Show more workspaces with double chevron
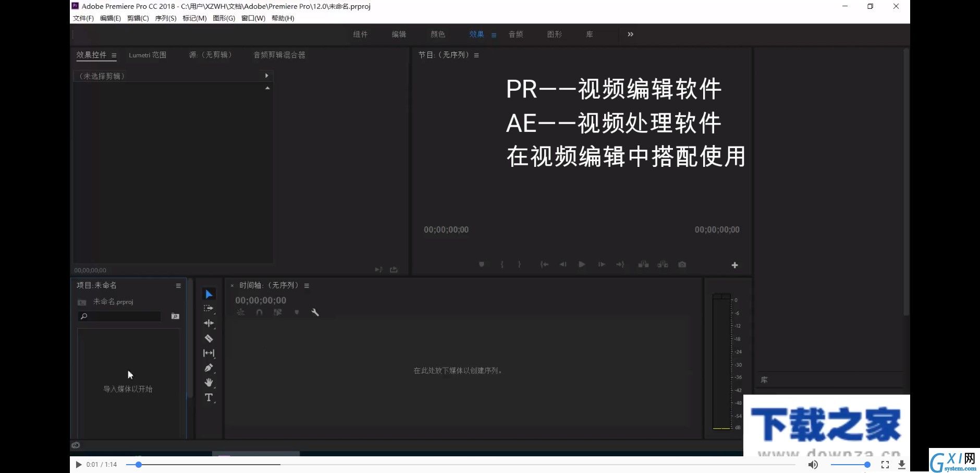Viewport: 980px width, 473px height. point(630,34)
